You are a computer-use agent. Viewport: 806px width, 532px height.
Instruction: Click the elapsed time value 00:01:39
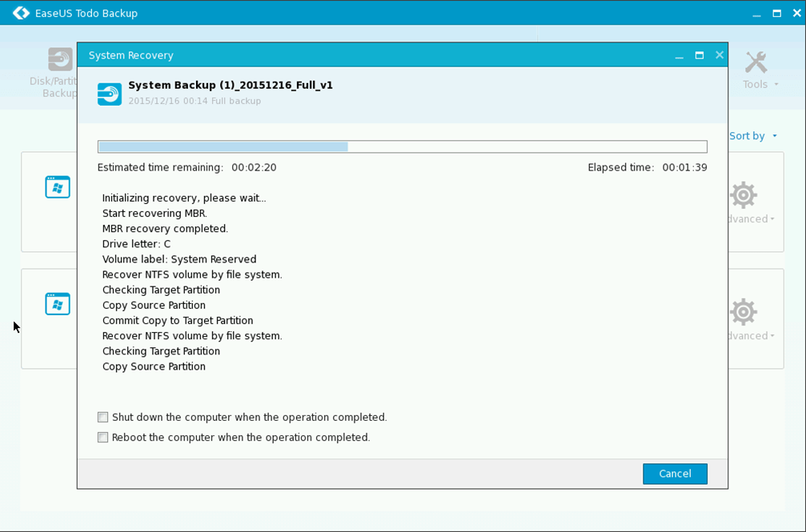pos(684,167)
